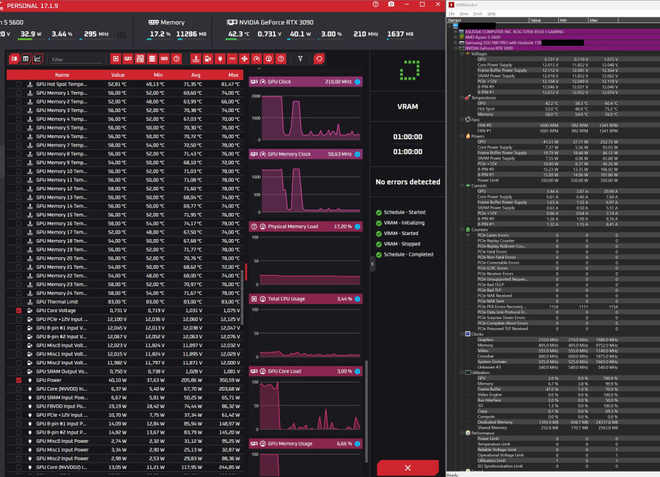This screenshot has height=477, width=660.
Task: Toggle the speedometer clock filter icon
Action: [x=256, y=59]
